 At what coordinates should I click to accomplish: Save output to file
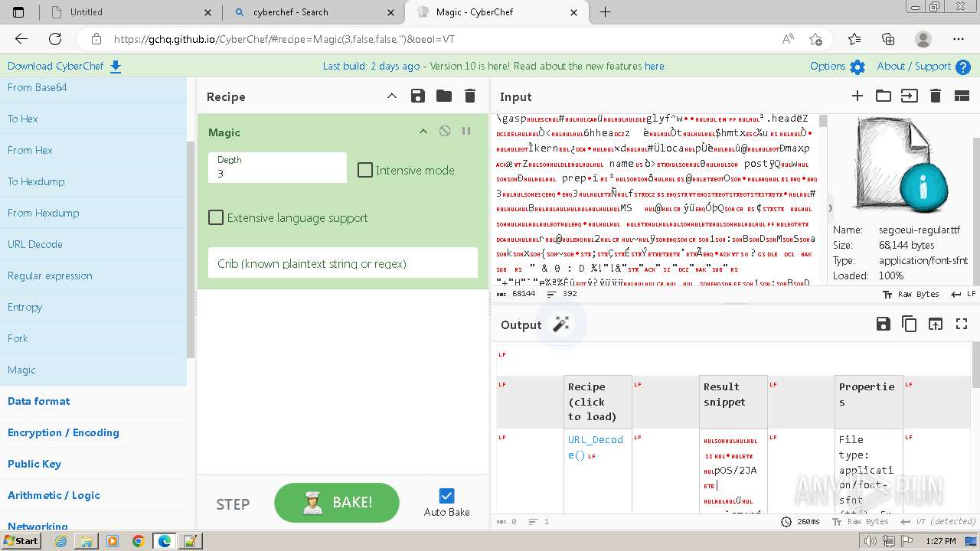pos(884,324)
